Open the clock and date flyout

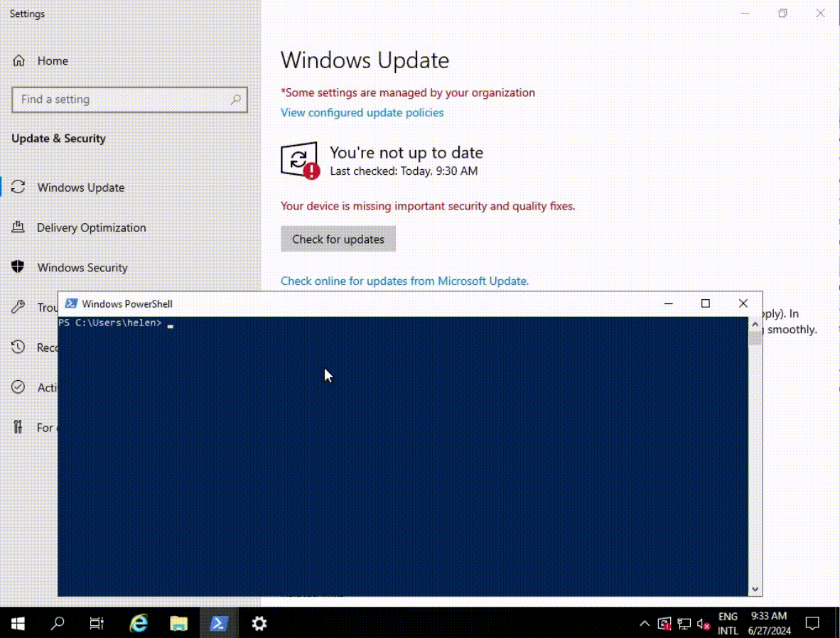(769, 624)
